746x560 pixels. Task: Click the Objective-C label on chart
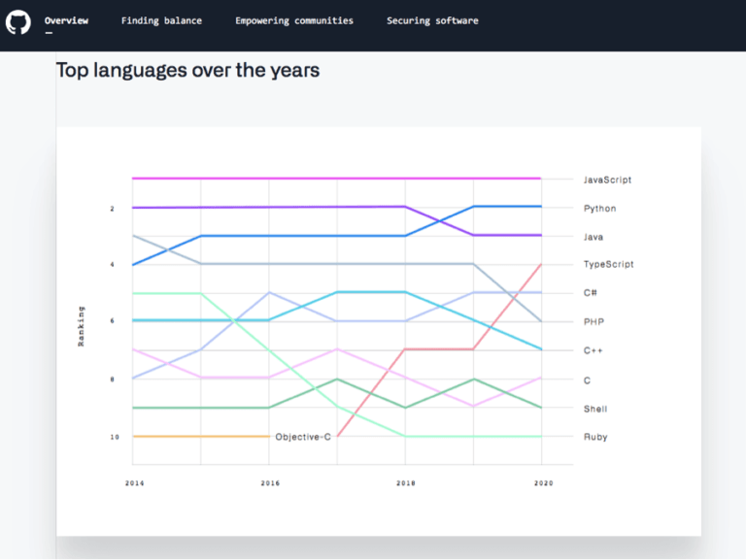point(303,437)
